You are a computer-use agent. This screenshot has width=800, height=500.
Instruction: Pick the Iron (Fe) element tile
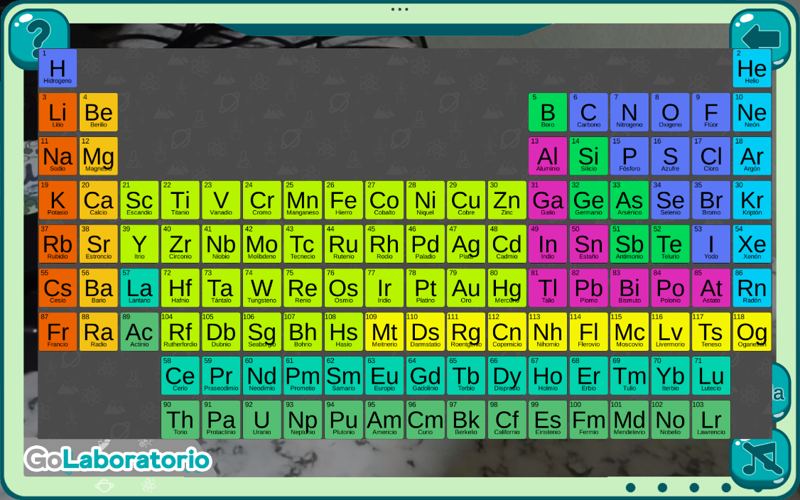[343, 200]
